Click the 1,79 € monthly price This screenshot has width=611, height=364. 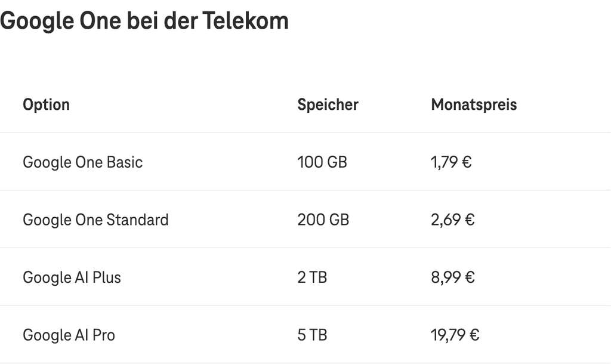pos(451,162)
